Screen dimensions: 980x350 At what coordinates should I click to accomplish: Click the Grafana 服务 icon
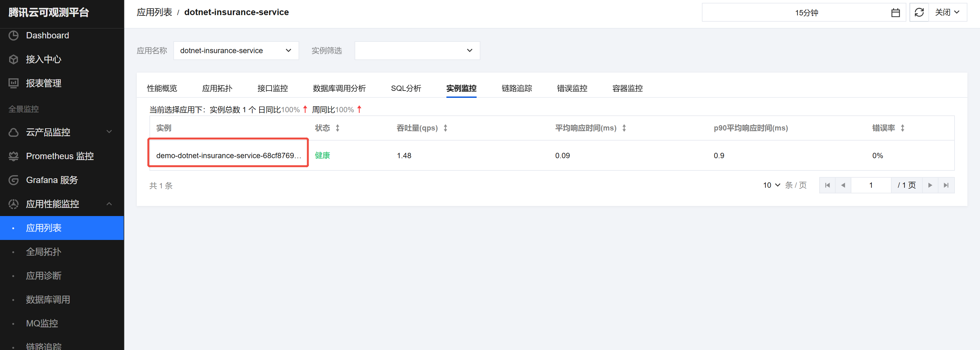14,180
